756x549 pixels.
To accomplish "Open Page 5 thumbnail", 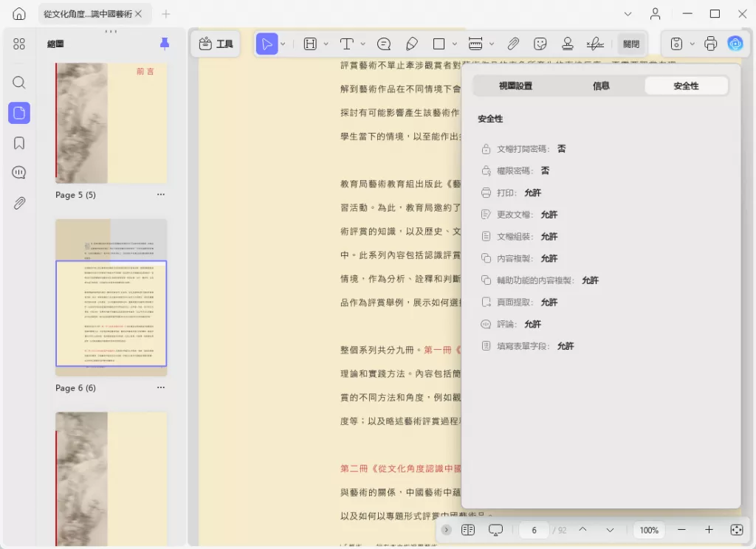I will [111, 123].
